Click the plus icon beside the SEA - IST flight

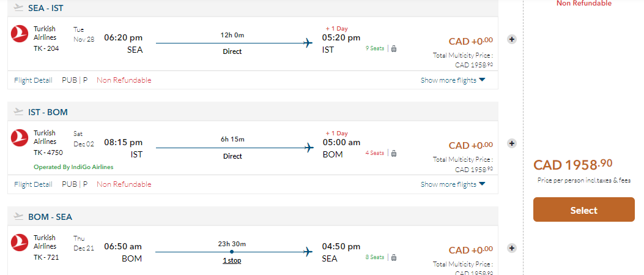(512, 39)
